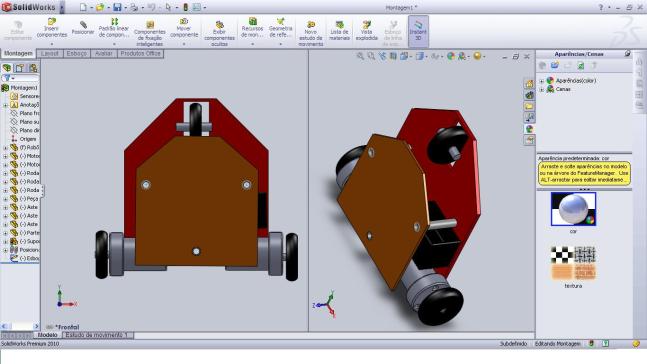The image size is (647, 364).
Task: Click the Inserir componentes tool
Action: (x=52, y=28)
